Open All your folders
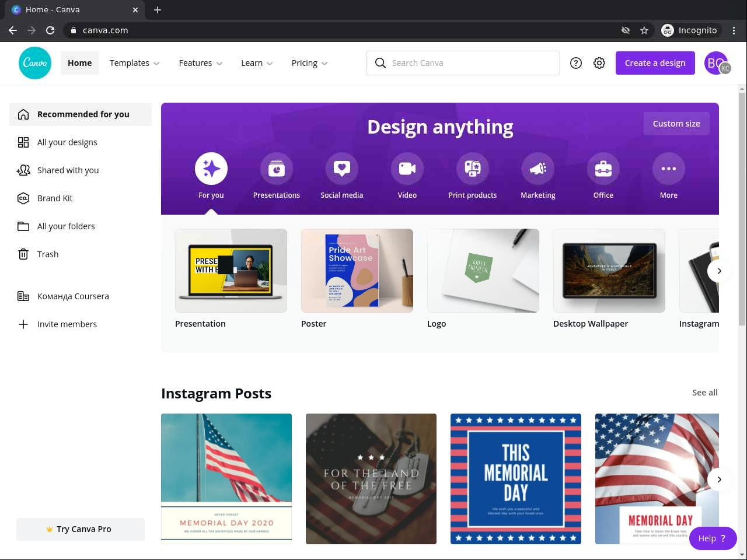 [x=81, y=226]
